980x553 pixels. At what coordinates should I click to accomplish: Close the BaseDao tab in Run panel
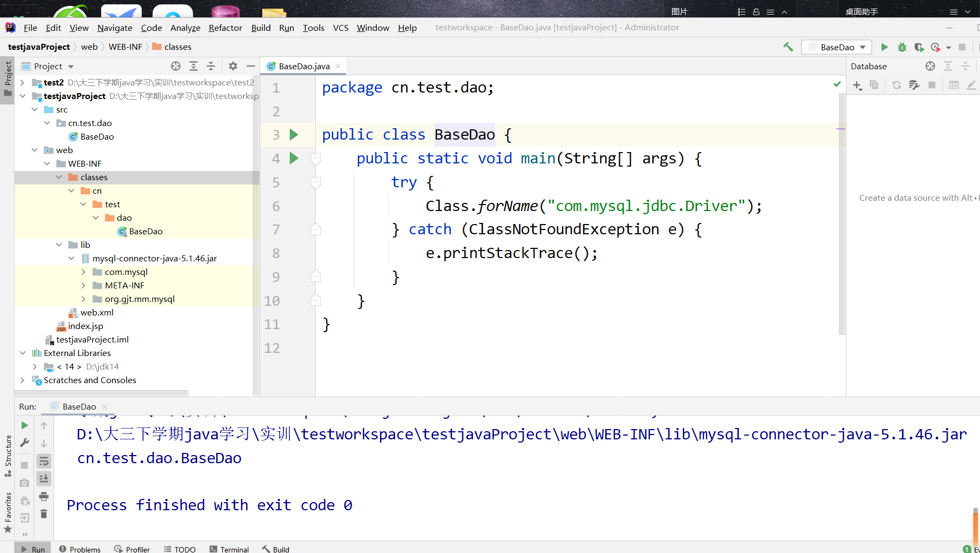pos(104,406)
